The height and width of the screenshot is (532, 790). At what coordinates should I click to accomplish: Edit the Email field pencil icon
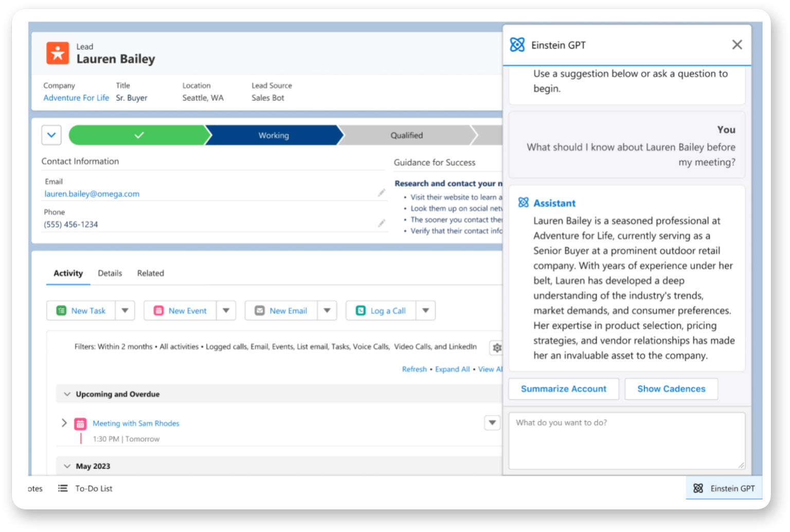tap(382, 192)
